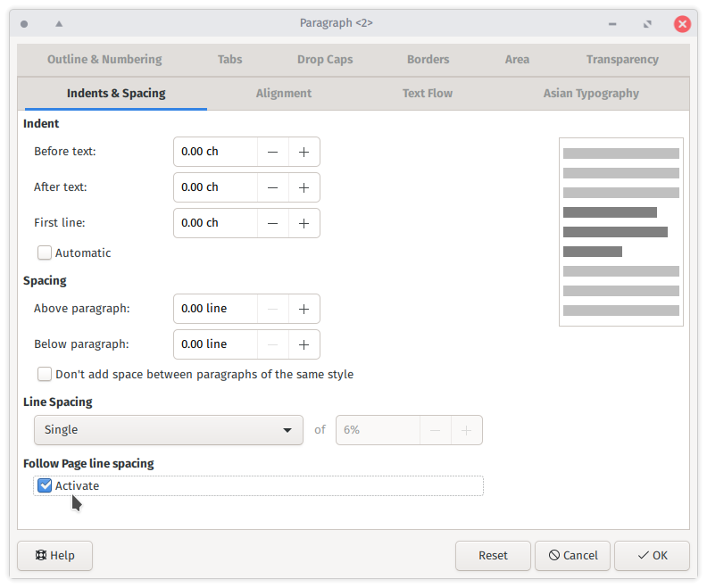Open the Line Spacing dropdown
This screenshot has width=707, height=588.
168,430
